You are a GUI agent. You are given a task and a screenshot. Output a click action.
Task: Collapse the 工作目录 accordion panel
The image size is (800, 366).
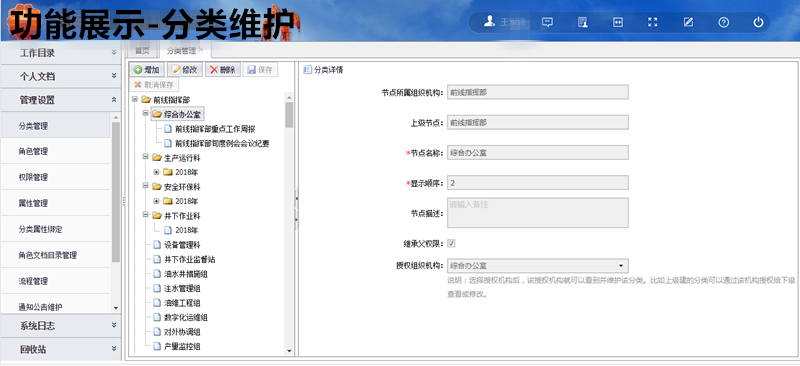click(61, 53)
